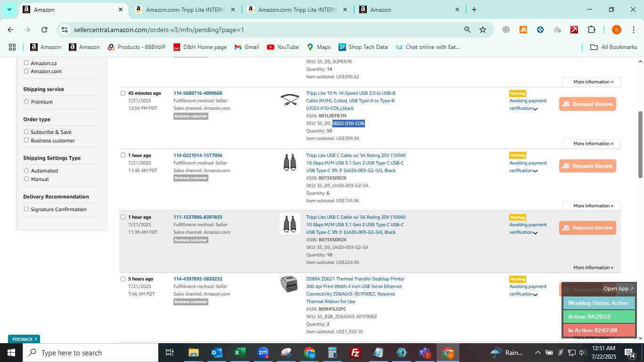The image size is (644, 362).
Task: Open the red pickaxe extension icon
Action: (x=574, y=30)
